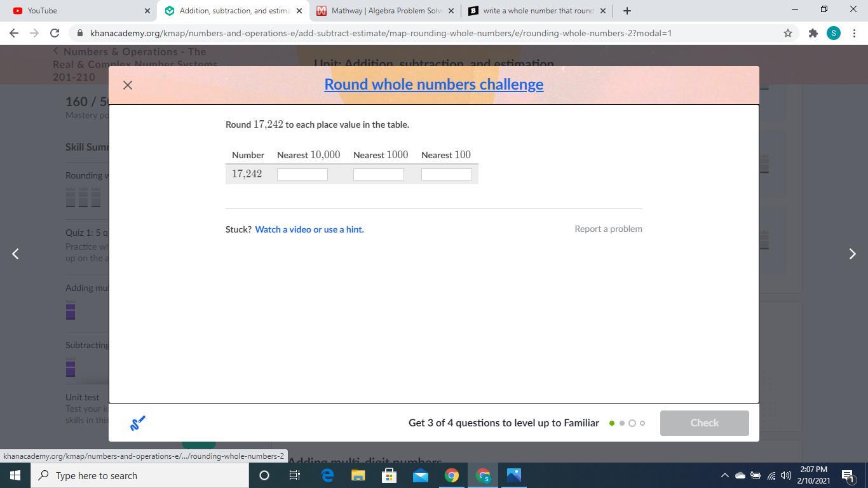
Task: Open Microsoft Store from the taskbar
Action: pyautogui.click(x=389, y=475)
